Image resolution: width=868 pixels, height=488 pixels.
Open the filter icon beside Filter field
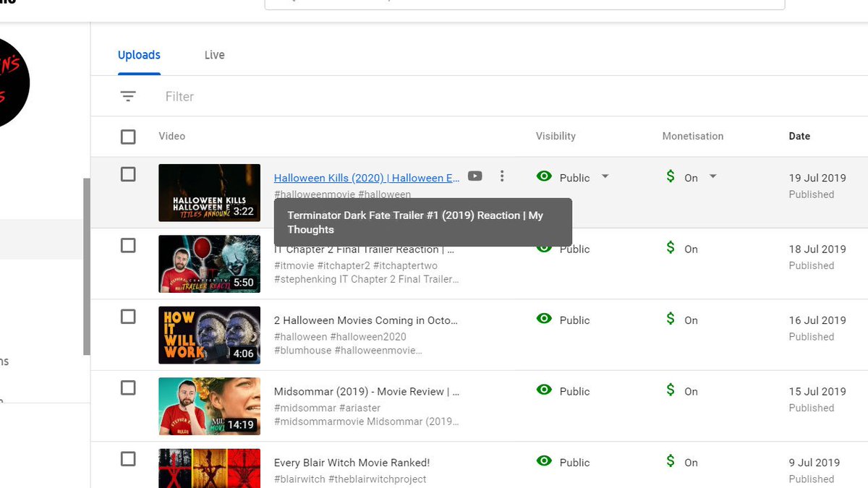(x=128, y=96)
